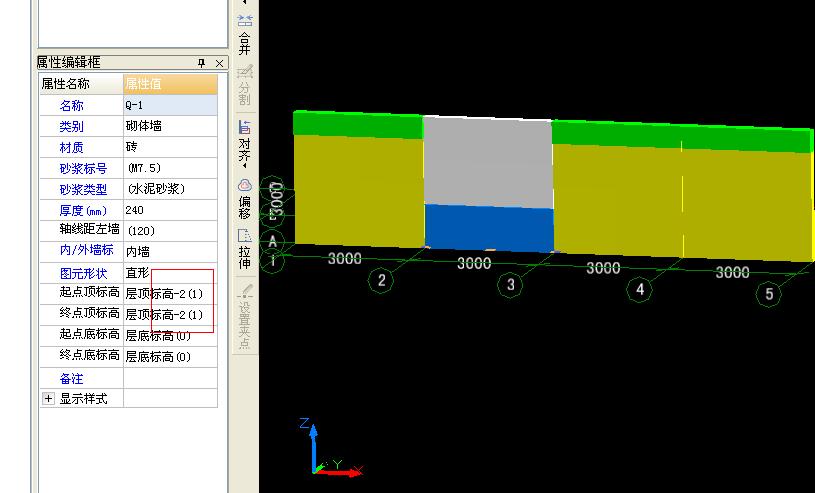Click the 厚度(mm) property label
The height and width of the screenshot is (493, 815).
click(83, 210)
